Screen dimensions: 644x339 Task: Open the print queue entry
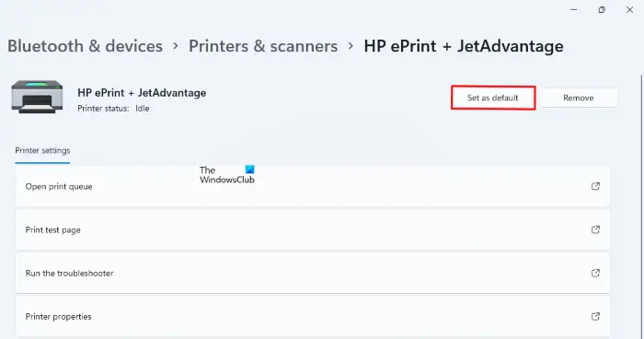pos(313,186)
